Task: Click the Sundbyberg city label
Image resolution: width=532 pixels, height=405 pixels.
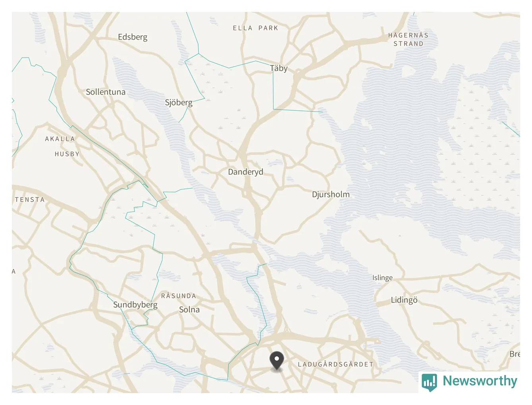Action: point(135,305)
